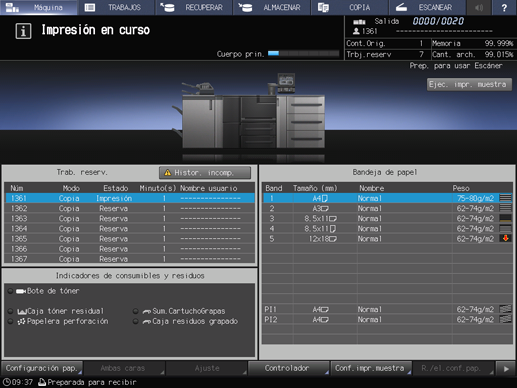Switch to the COPIA tab
The width and height of the screenshot is (517, 388).
[x=349, y=7]
